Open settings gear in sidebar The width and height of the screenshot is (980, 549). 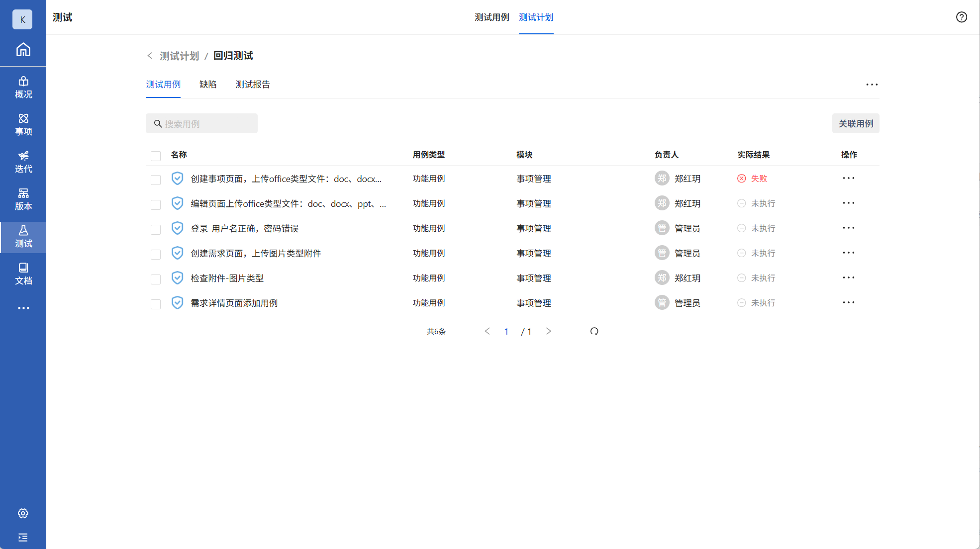pyautogui.click(x=23, y=513)
